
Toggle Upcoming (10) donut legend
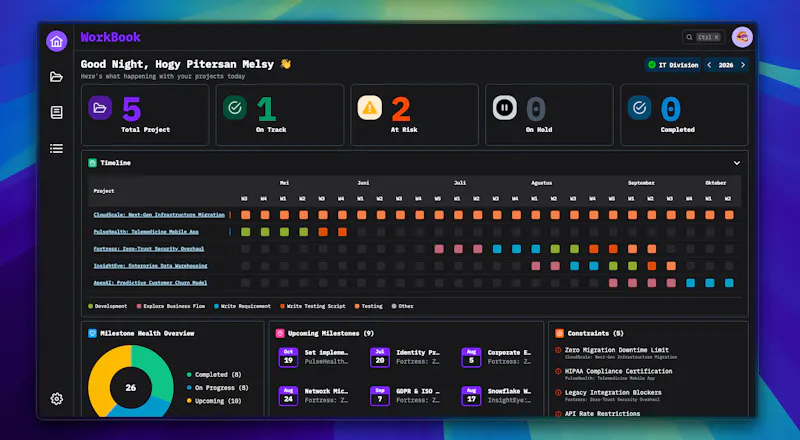point(214,401)
